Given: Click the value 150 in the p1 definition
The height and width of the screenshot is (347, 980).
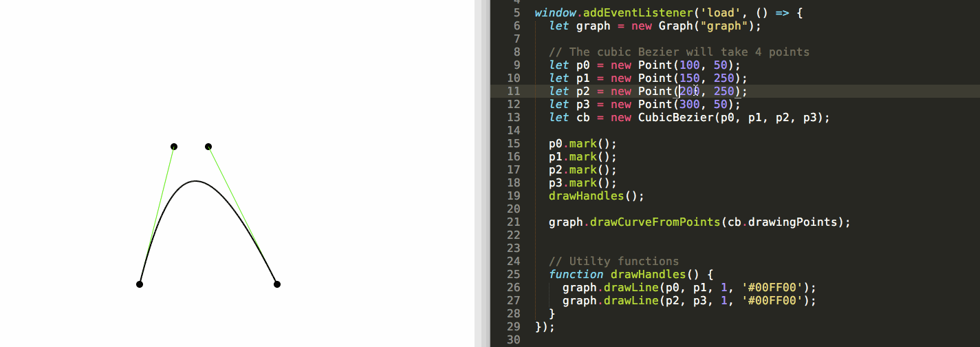Looking at the screenshot, I should pyautogui.click(x=689, y=78).
